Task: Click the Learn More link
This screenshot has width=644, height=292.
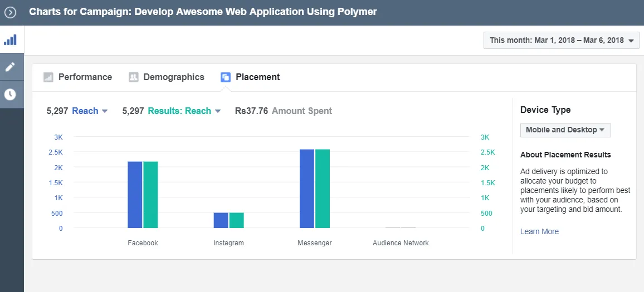Action: pyautogui.click(x=539, y=231)
